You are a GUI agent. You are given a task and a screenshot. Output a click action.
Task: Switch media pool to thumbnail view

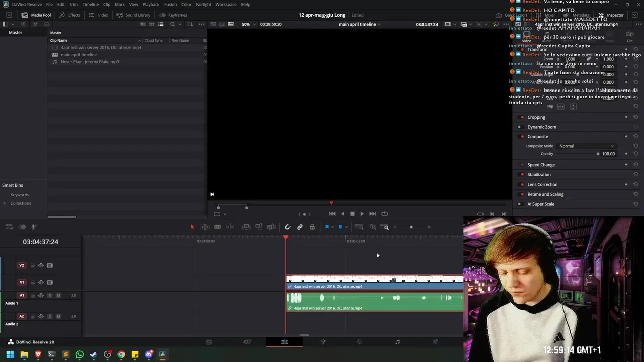tap(152, 24)
